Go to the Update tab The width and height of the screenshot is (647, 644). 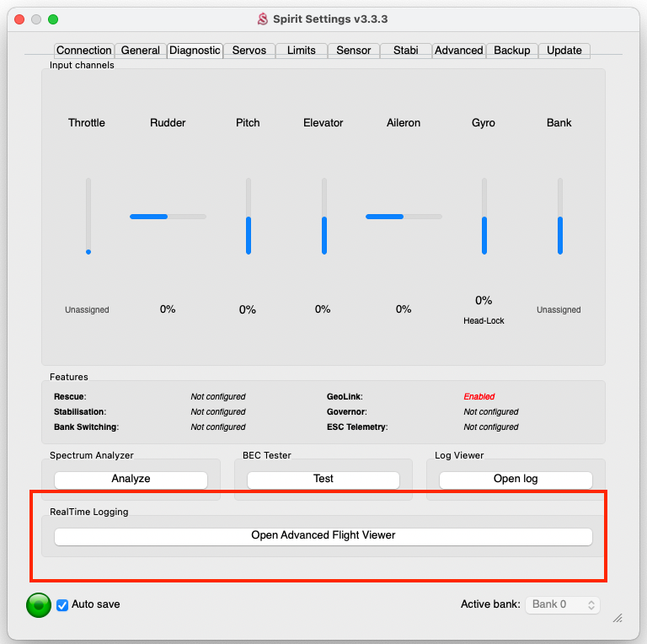564,51
